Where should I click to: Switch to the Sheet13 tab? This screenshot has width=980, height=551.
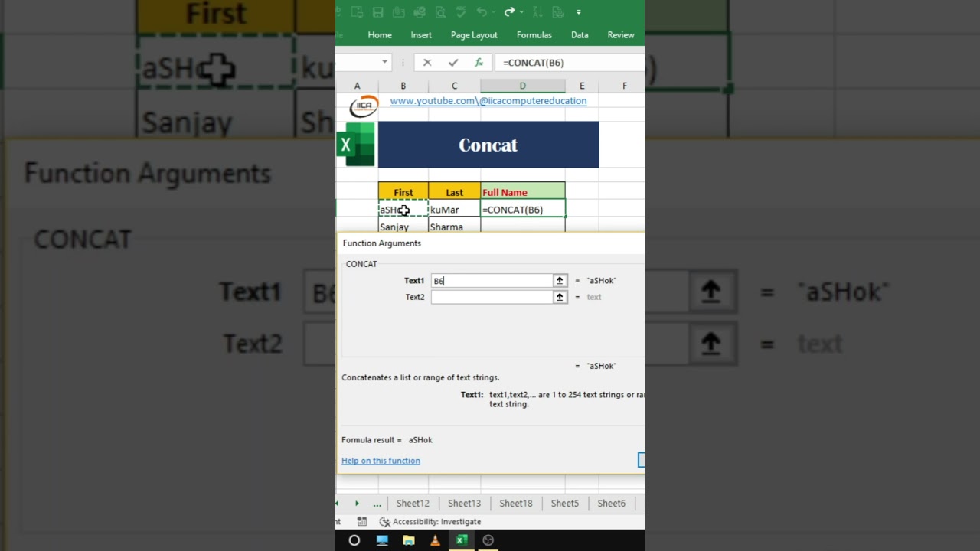(x=464, y=504)
